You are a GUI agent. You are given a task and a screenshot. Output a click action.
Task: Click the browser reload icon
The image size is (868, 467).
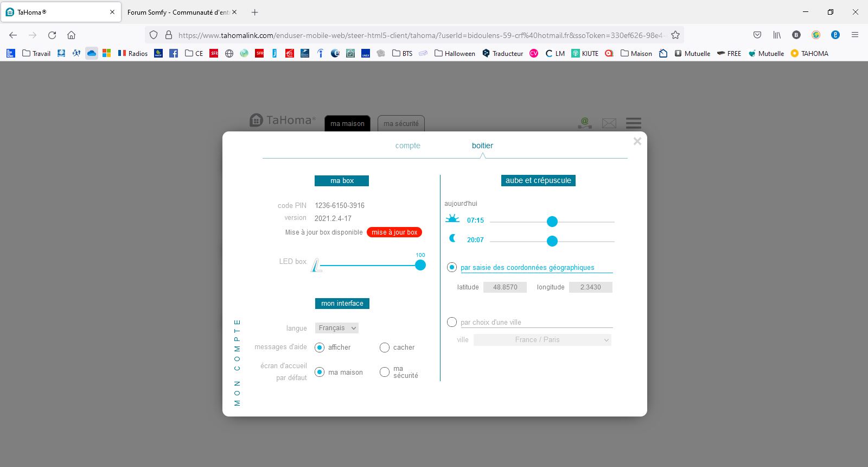pos(52,35)
